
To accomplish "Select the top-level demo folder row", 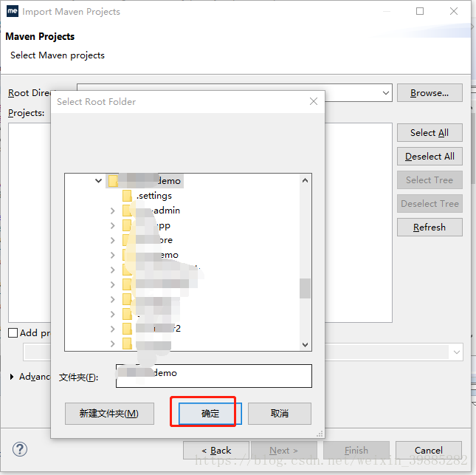I will click(x=145, y=181).
